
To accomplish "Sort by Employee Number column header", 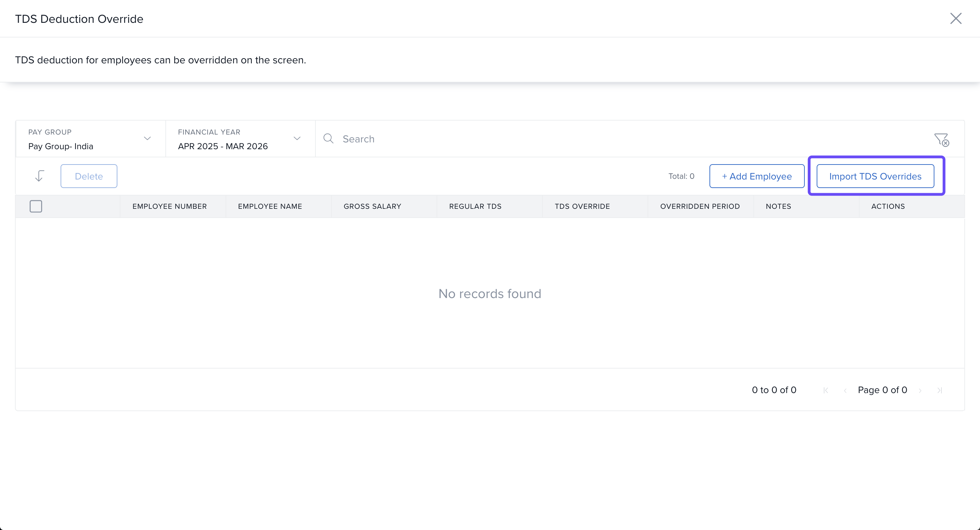I will pos(170,206).
